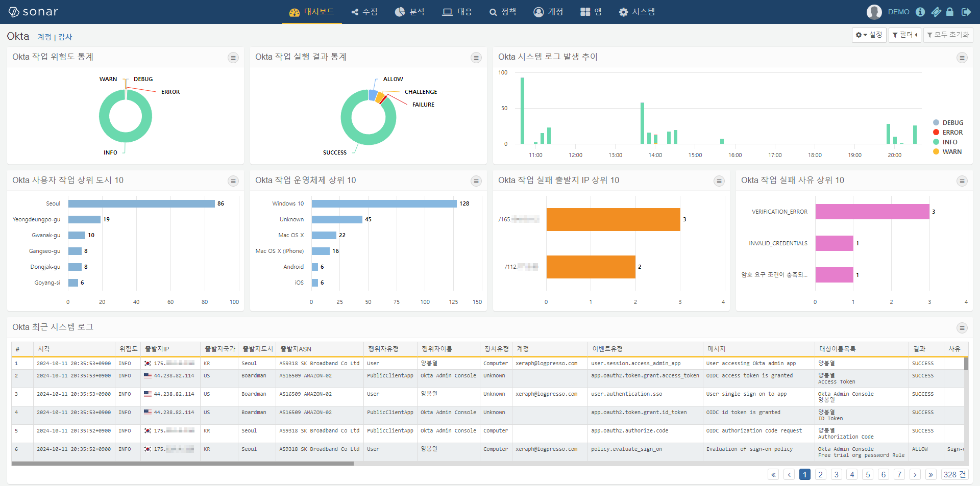Open menu for Okta 작업 실패 출발지 IP panel

(x=719, y=181)
